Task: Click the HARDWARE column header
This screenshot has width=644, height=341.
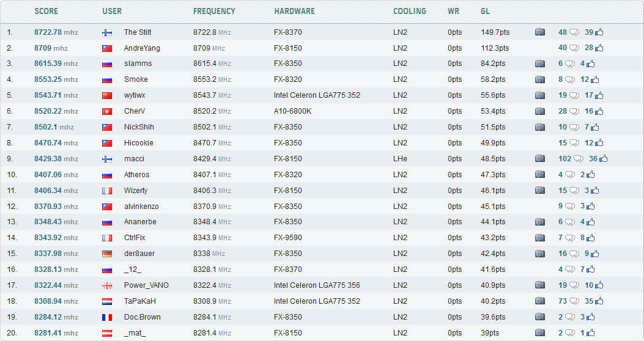Action: pyautogui.click(x=295, y=11)
